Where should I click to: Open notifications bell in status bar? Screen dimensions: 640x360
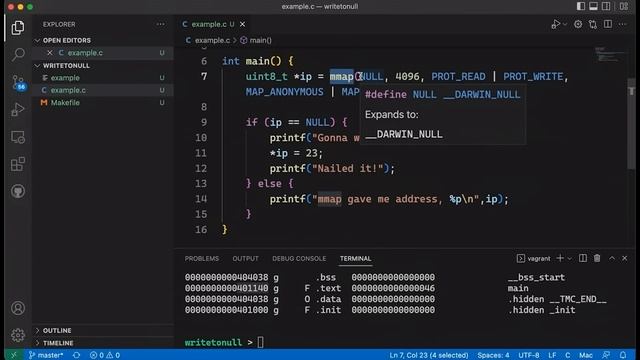623,355
